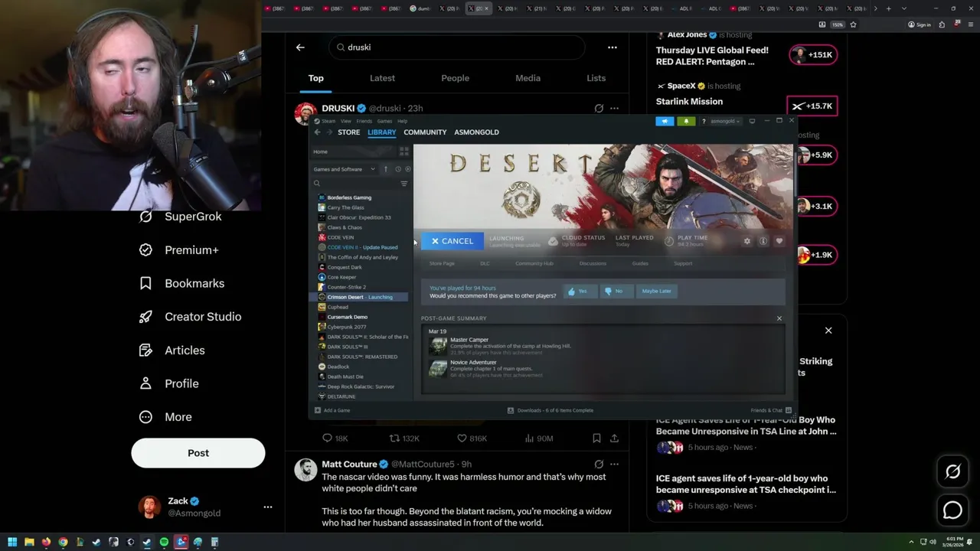980x551 pixels.
Task: Click Maybe Later on recommendation prompt
Action: [x=656, y=291]
